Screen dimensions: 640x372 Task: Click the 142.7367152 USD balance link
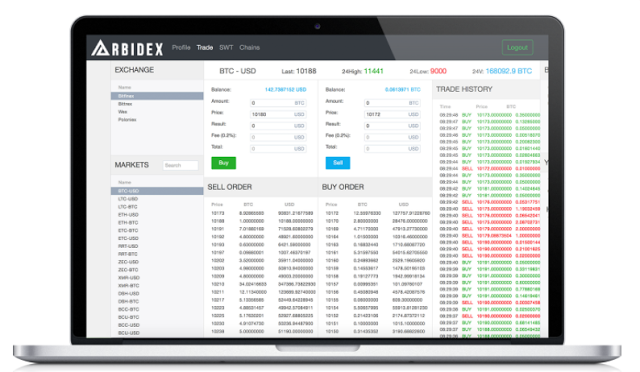(285, 89)
